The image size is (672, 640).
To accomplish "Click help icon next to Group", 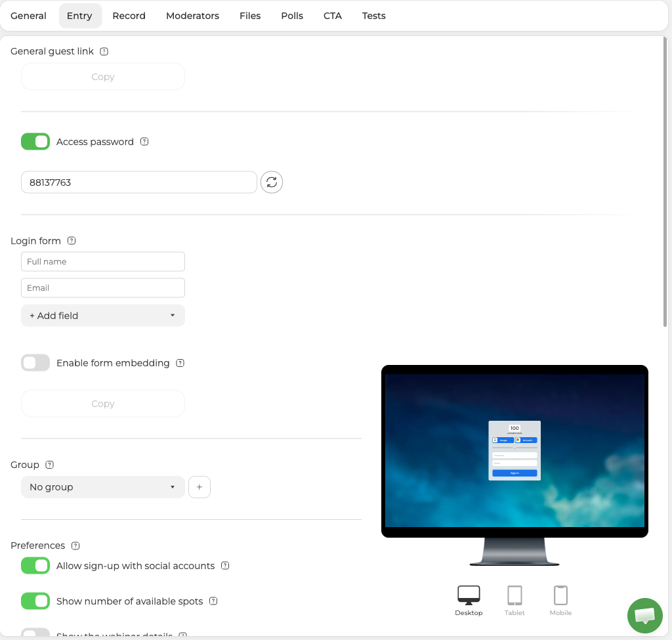I will tap(50, 465).
